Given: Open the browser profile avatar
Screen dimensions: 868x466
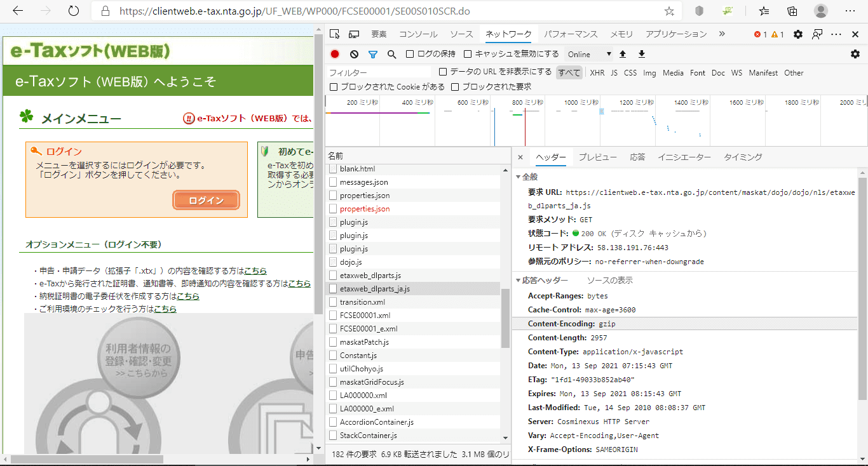Looking at the screenshot, I should 821,11.
